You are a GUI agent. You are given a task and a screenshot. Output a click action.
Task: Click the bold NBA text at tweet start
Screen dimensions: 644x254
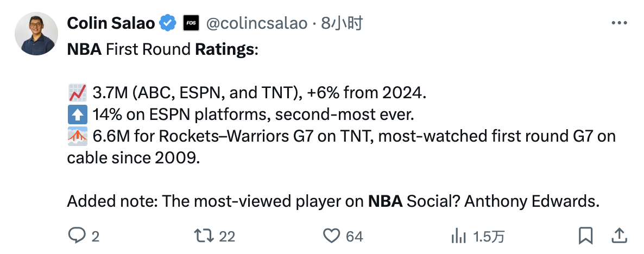84,49
